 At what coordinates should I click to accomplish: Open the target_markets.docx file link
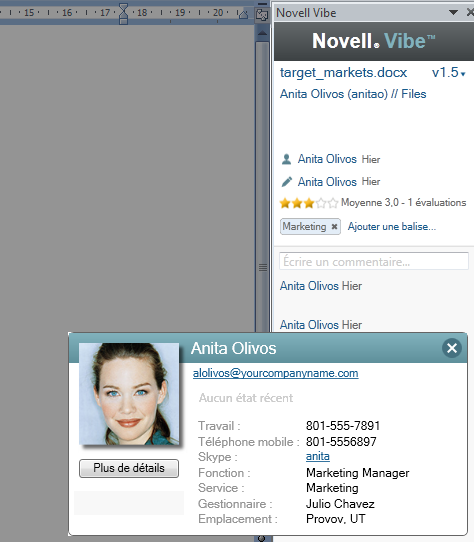click(x=343, y=73)
